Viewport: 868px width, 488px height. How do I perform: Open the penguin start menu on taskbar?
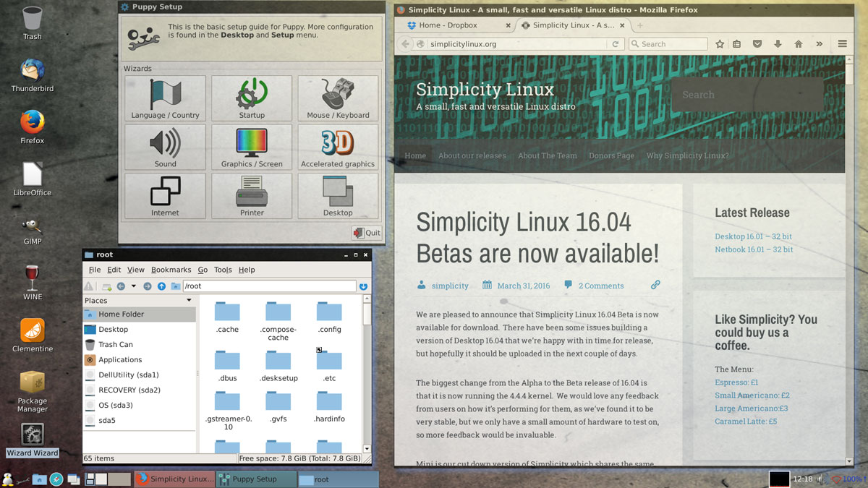point(8,479)
